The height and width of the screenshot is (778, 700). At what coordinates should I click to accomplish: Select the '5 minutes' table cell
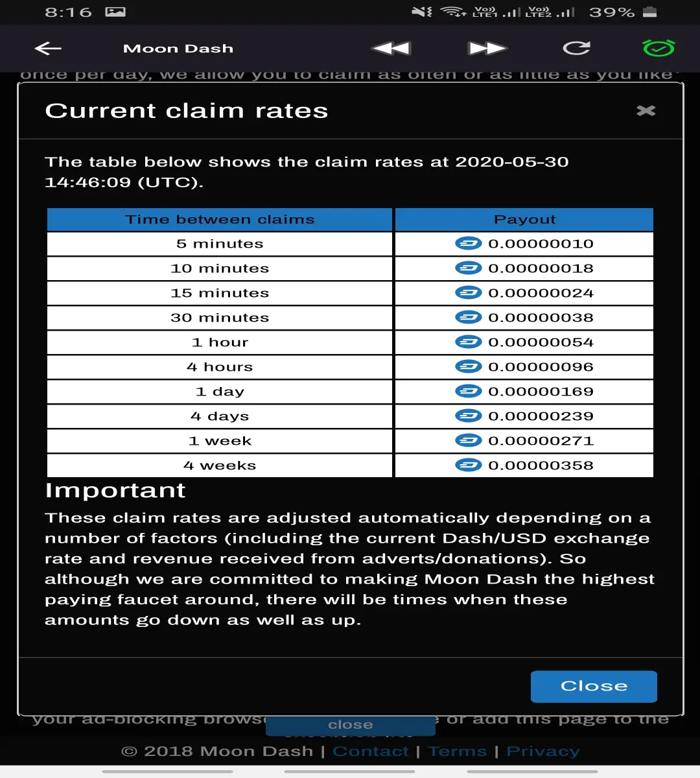tap(220, 244)
